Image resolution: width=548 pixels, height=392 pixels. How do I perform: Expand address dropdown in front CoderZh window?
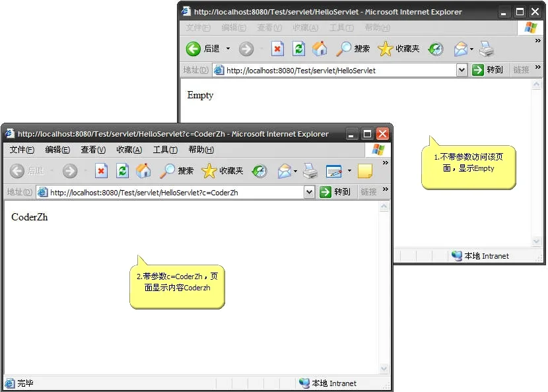click(x=309, y=192)
